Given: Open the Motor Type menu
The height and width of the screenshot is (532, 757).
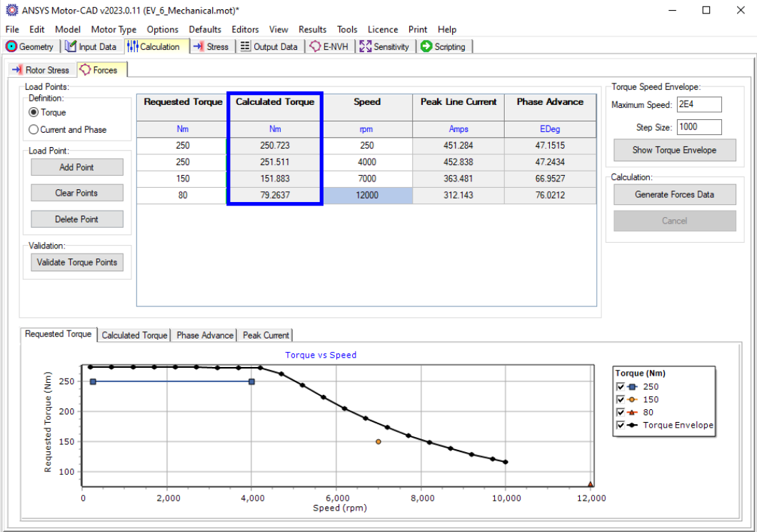Looking at the screenshot, I should [114, 29].
